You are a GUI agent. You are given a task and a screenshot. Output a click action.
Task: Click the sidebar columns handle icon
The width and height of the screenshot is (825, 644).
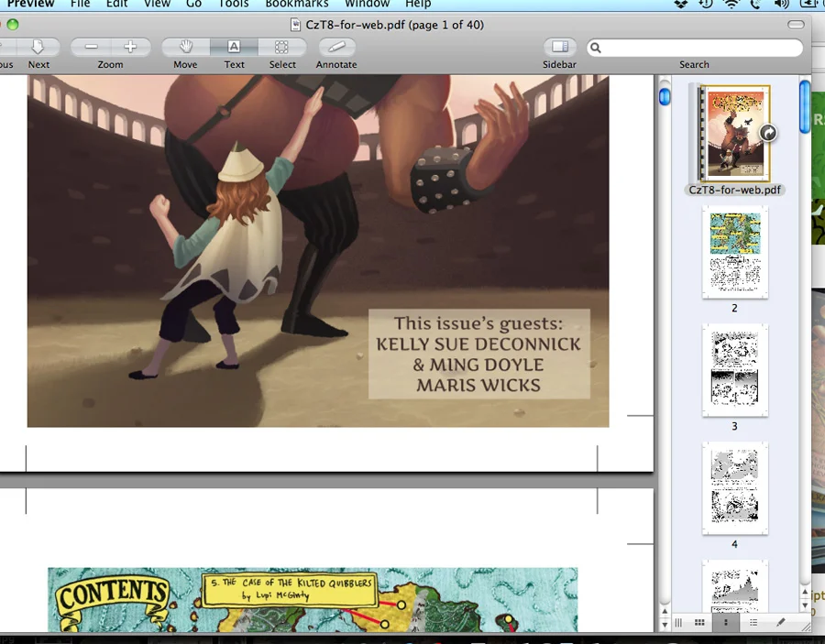(x=678, y=622)
